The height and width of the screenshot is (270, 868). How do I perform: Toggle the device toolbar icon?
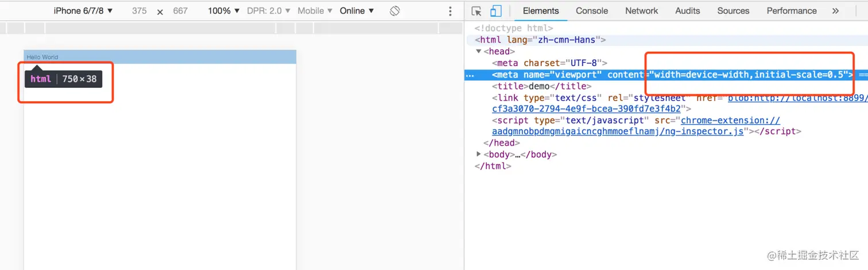[x=496, y=11]
